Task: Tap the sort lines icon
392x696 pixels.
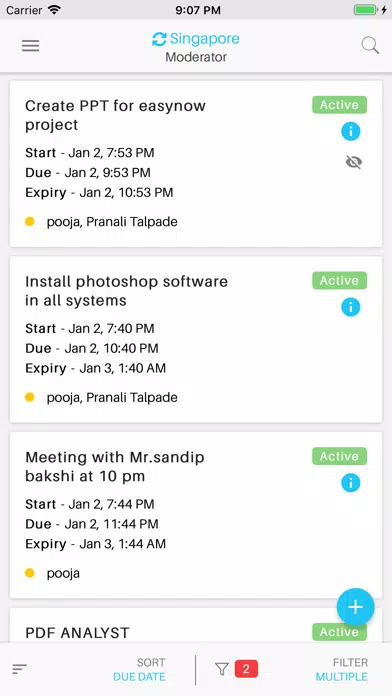Action: (x=20, y=669)
